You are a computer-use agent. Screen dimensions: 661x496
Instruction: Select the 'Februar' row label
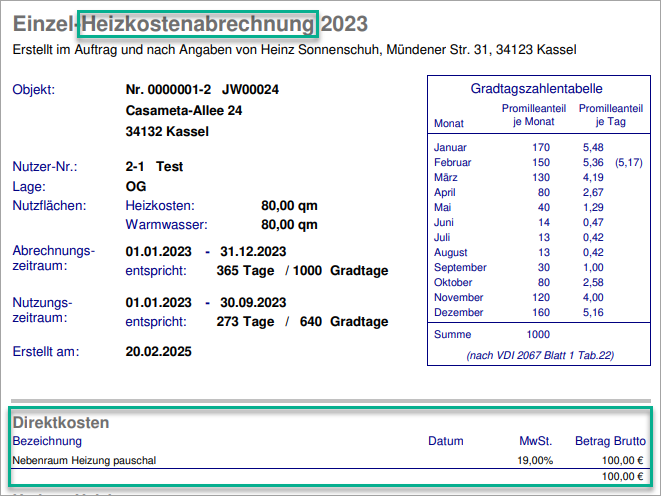click(x=453, y=162)
